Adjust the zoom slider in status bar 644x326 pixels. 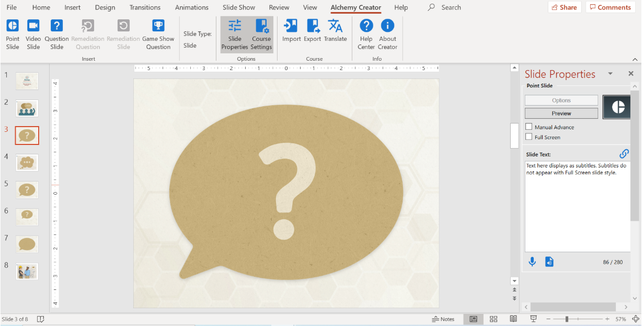click(x=566, y=319)
